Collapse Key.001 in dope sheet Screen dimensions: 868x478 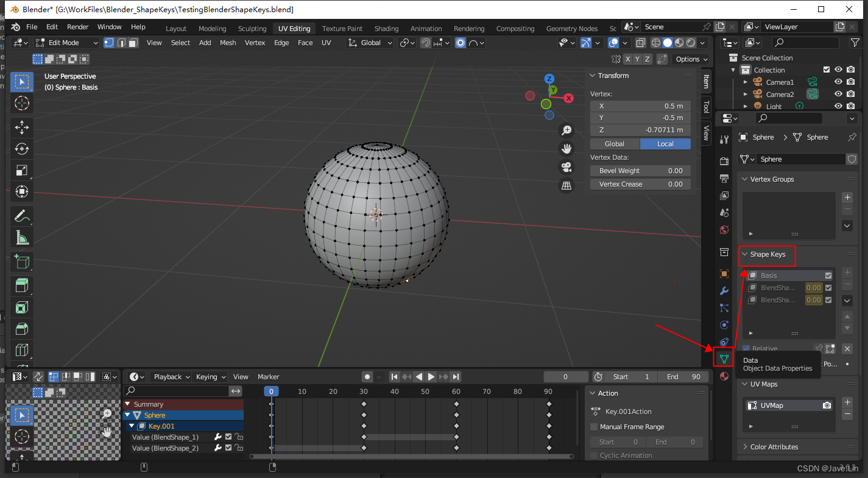131,426
